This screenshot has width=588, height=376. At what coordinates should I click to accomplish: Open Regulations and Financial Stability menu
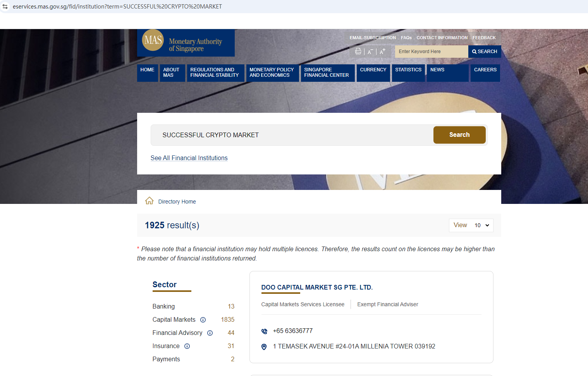[x=216, y=73]
